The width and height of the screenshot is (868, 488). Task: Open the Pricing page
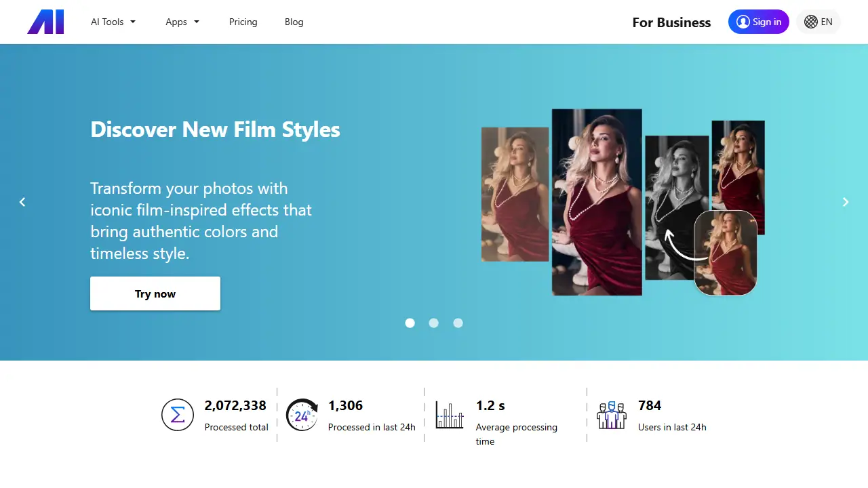[x=243, y=22]
